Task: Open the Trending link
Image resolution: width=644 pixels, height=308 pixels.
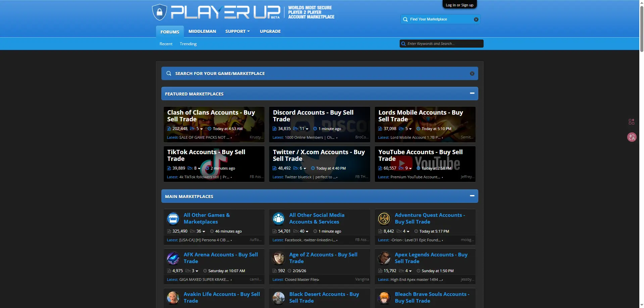Action: tap(188, 44)
